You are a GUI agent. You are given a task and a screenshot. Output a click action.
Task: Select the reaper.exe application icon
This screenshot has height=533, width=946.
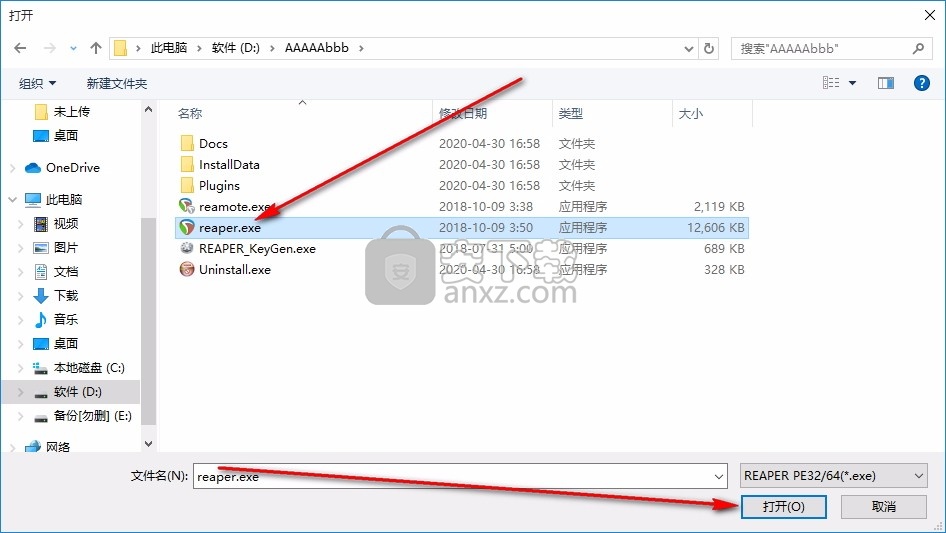click(187, 228)
